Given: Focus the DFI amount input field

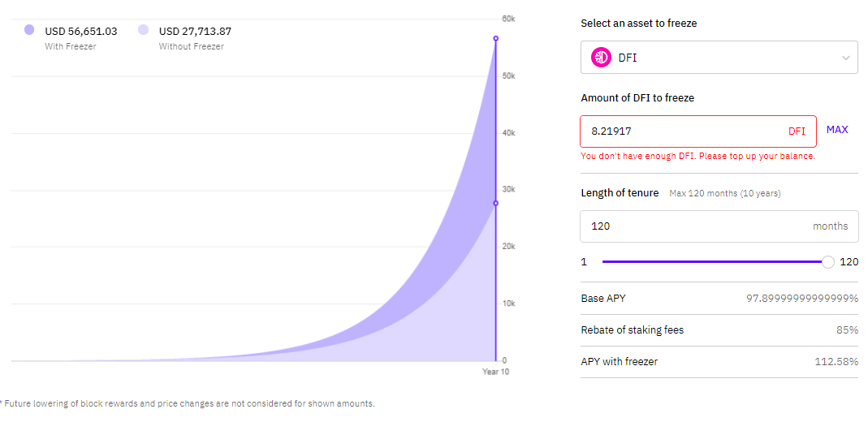Looking at the screenshot, I should tap(698, 131).
